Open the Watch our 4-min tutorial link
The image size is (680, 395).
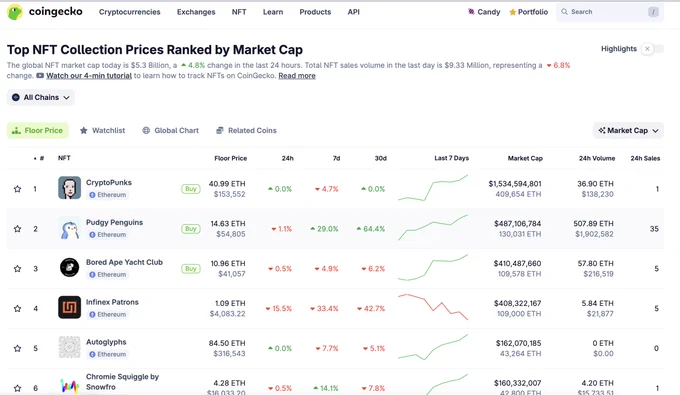89,75
